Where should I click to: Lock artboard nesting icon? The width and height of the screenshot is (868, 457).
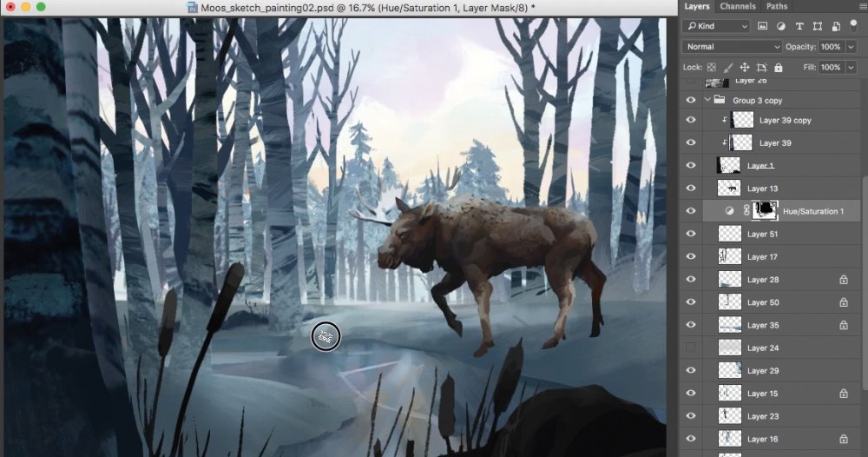[x=762, y=67]
